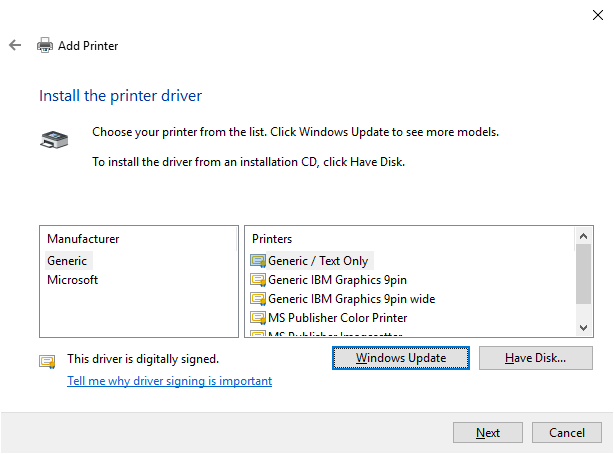The width and height of the screenshot is (614, 454).
Task: Click the Generic / Text Only driver icon
Action: [x=258, y=261]
